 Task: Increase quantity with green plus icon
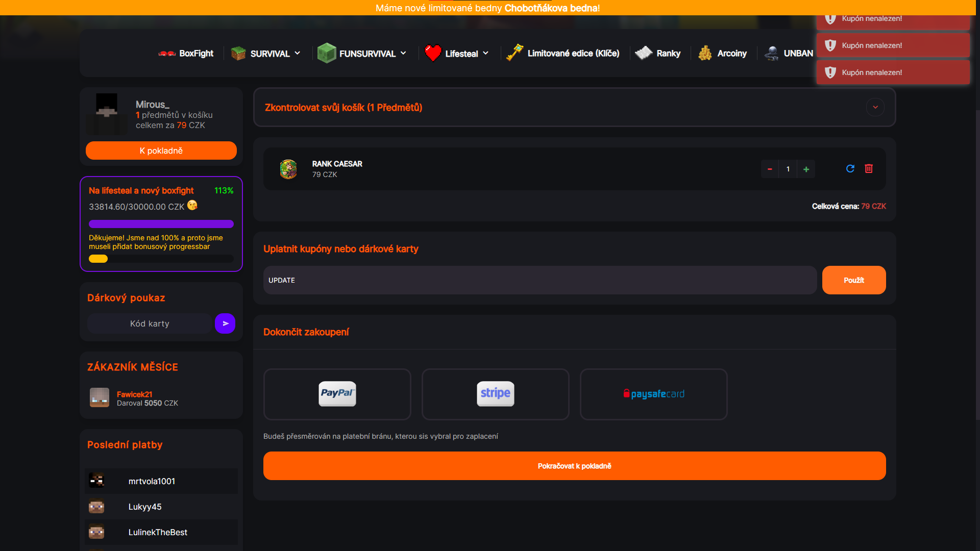tap(806, 169)
